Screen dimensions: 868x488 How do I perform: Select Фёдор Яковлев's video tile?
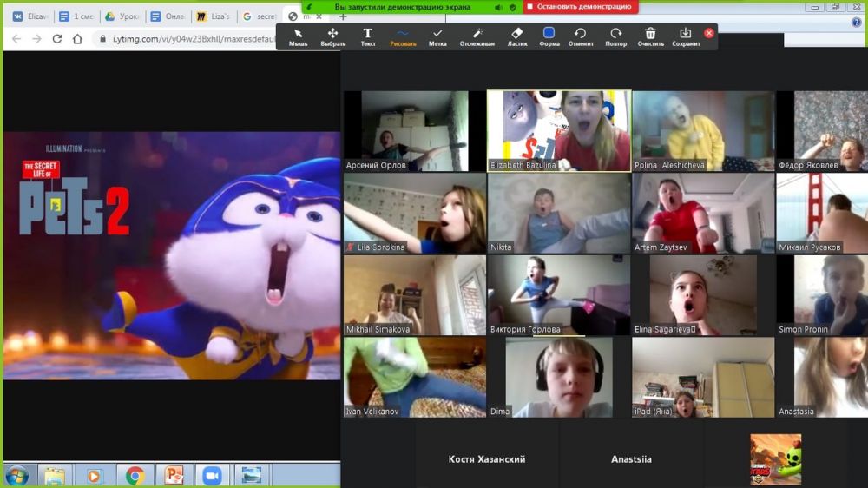click(822, 131)
